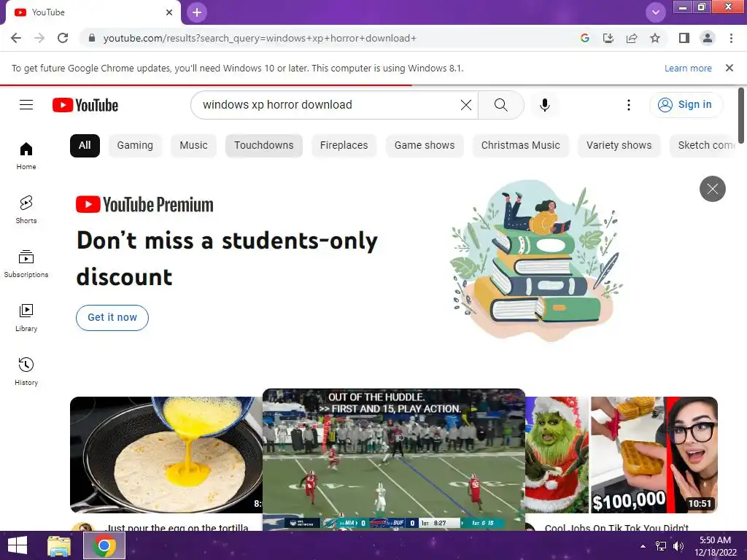Open the Chrome profile avatar

(708, 38)
